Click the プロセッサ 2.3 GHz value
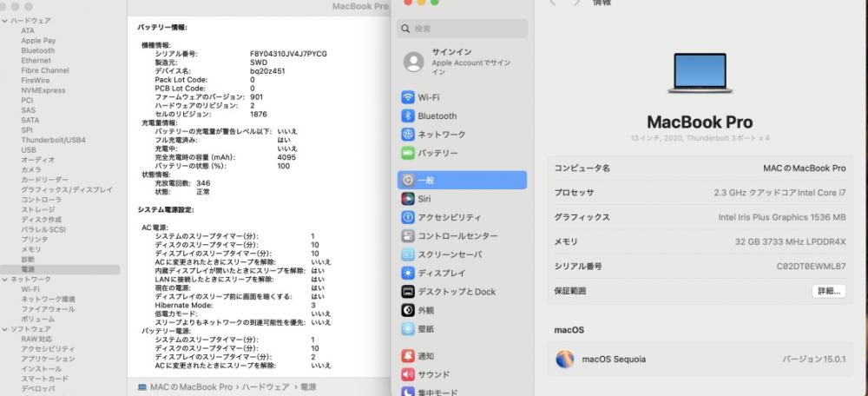Screen dimensions: 868x396 [x=780, y=193]
